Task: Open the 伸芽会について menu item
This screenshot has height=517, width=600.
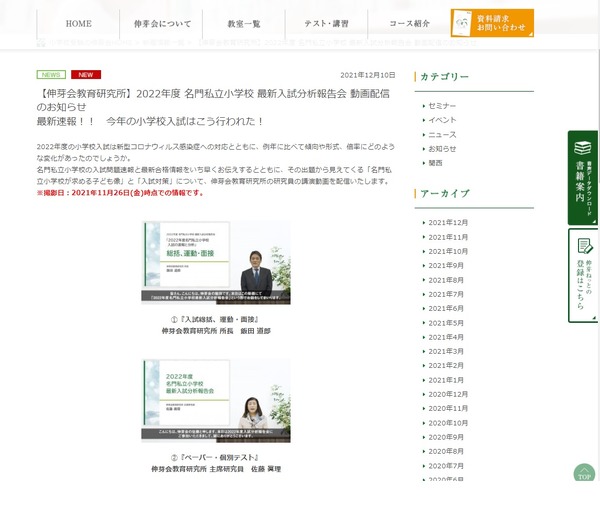Action: click(x=161, y=23)
